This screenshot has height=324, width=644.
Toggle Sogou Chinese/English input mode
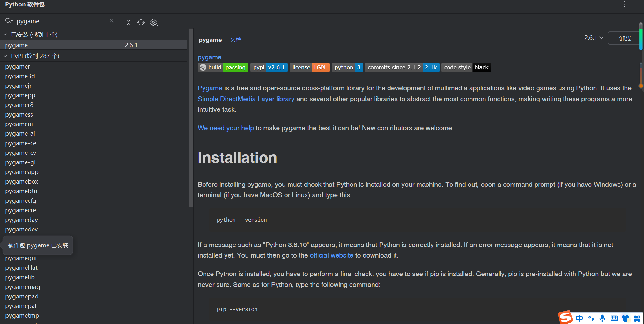[579, 318]
